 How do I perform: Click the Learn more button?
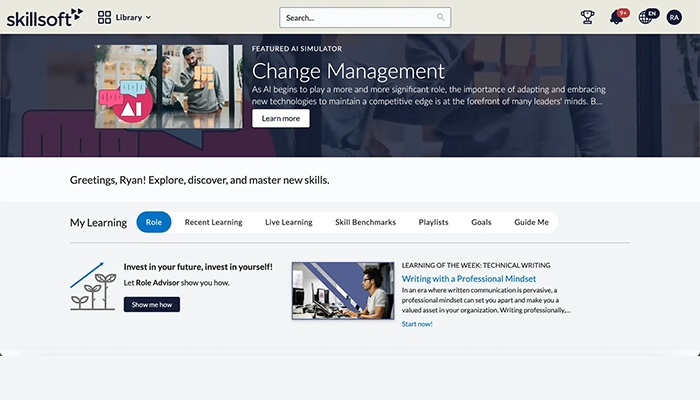pos(281,118)
